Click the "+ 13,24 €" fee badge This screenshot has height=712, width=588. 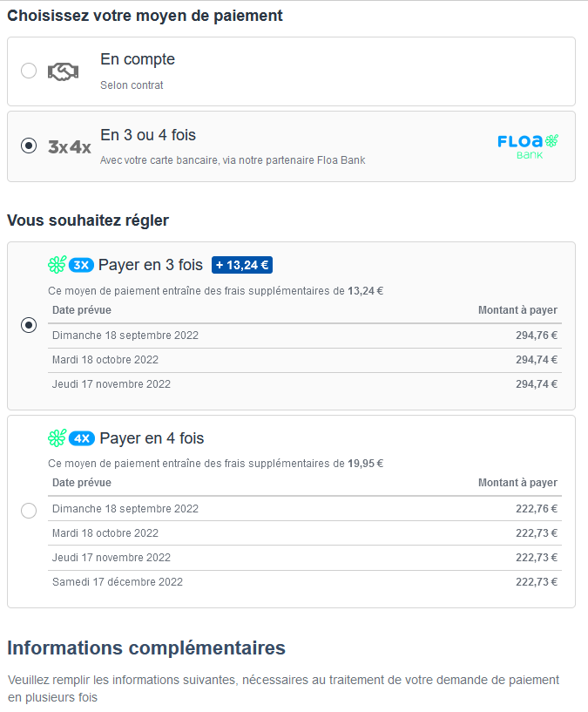[x=242, y=265]
